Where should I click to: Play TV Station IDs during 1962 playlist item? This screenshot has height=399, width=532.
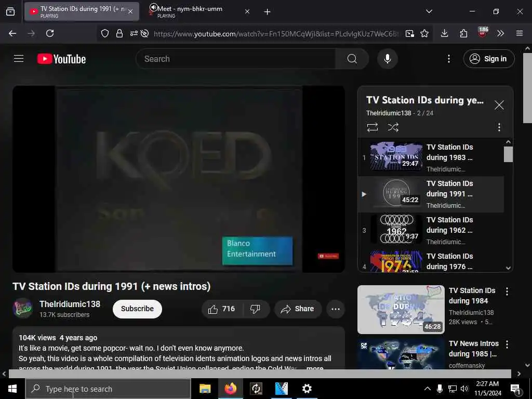[431, 230]
